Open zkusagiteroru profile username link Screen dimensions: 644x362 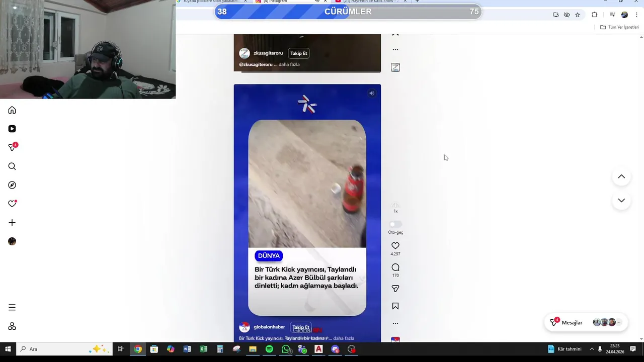pyautogui.click(x=268, y=53)
